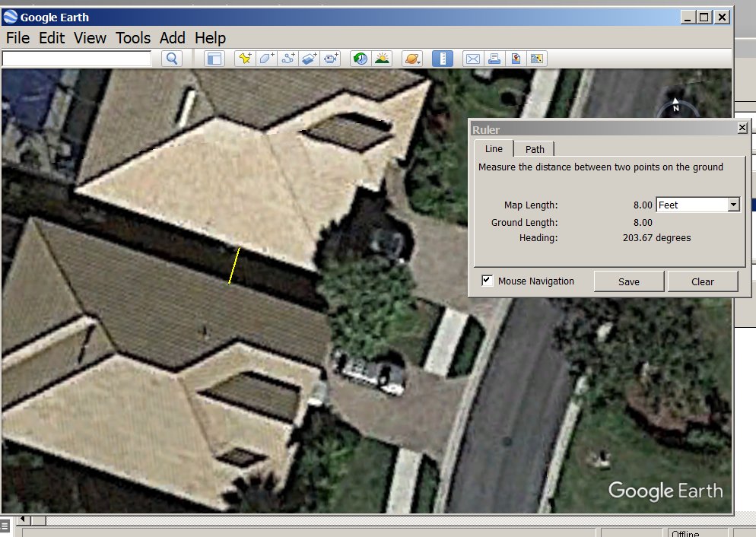Click the ruler tool in toolbar

tap(443, 59)
